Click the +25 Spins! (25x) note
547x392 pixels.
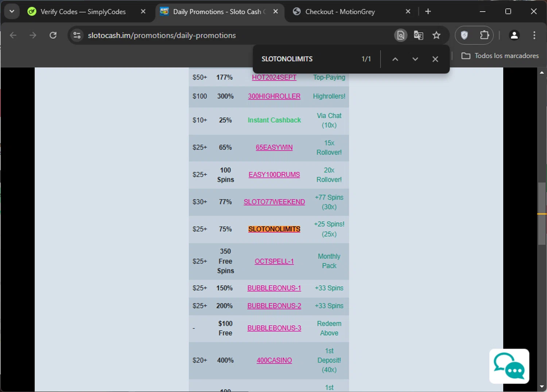click(329, 229)
